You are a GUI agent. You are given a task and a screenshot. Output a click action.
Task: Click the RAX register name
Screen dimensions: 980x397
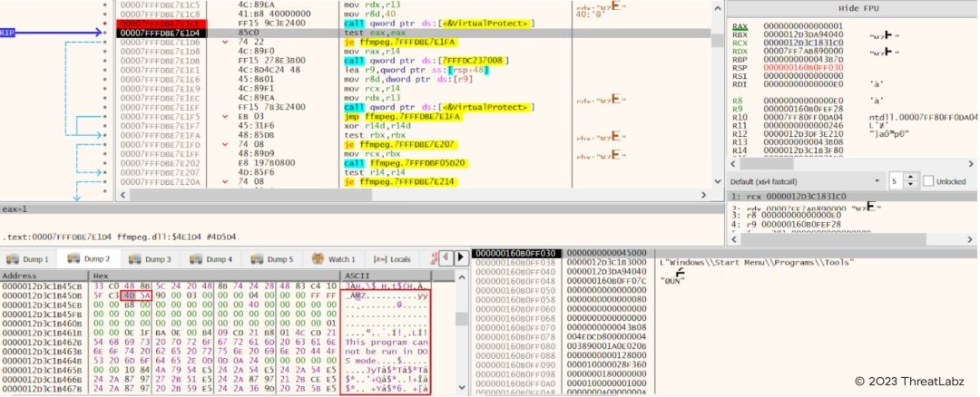coord(740,26)
